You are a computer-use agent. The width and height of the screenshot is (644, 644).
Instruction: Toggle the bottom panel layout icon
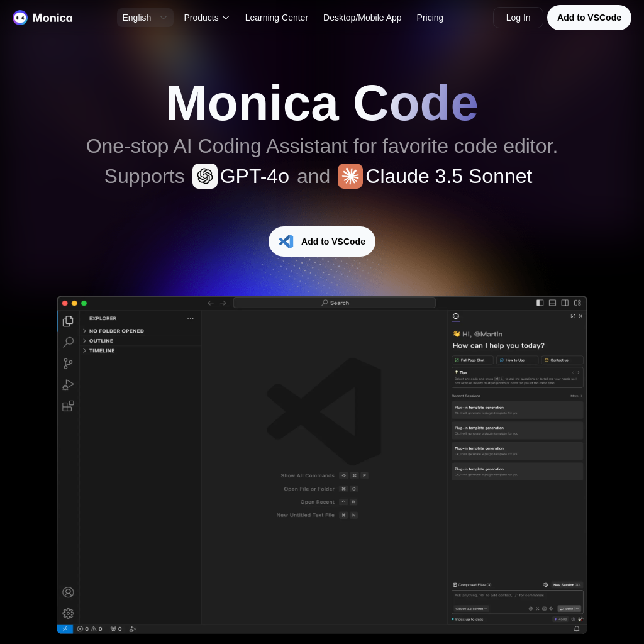point(552,303)
